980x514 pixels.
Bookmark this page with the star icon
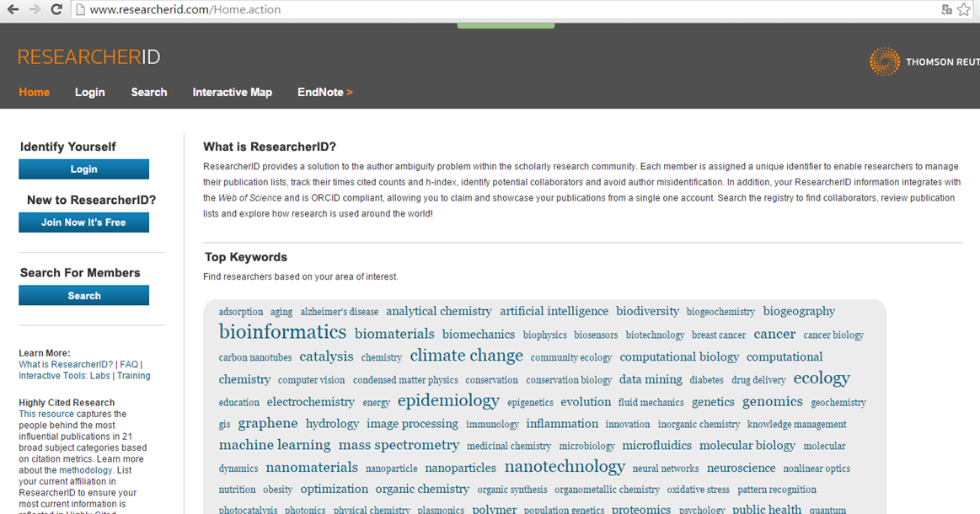coord(964,9)
